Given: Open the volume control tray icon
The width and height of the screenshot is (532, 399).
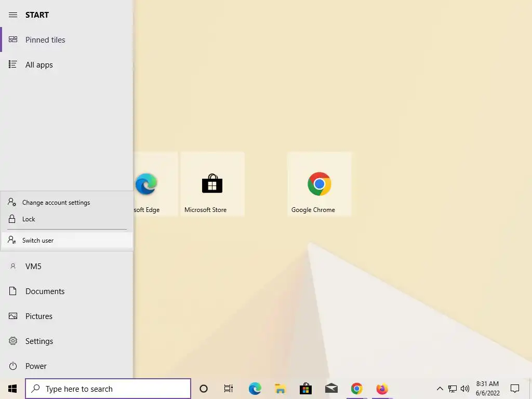Looking at the screenshot, I should [465, 389].
